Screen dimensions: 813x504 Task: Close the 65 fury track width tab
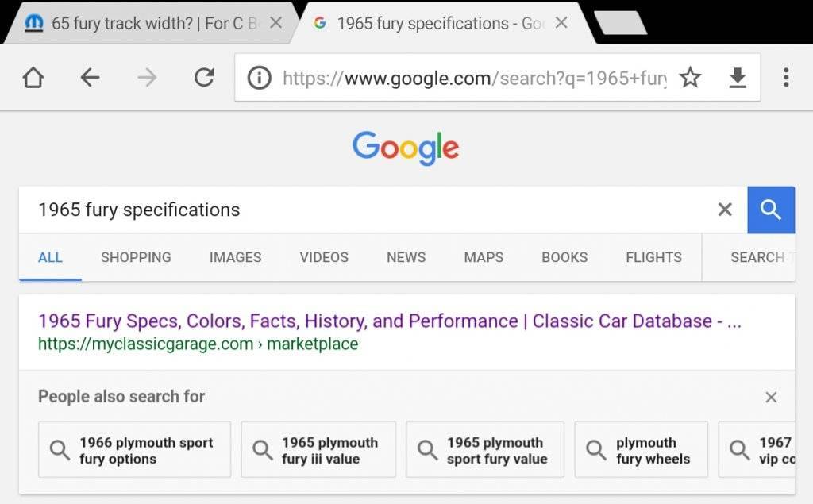click(x=275, y=23)
